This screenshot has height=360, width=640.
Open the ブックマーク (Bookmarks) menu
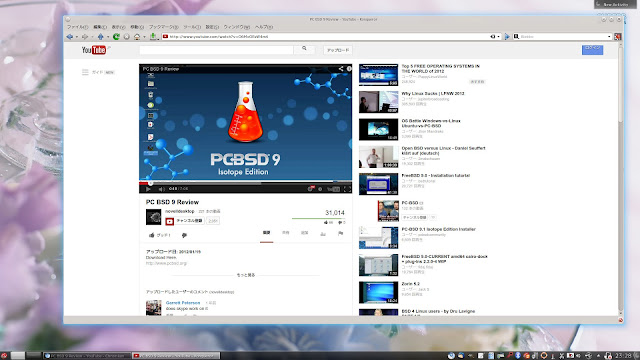point(163,27)
